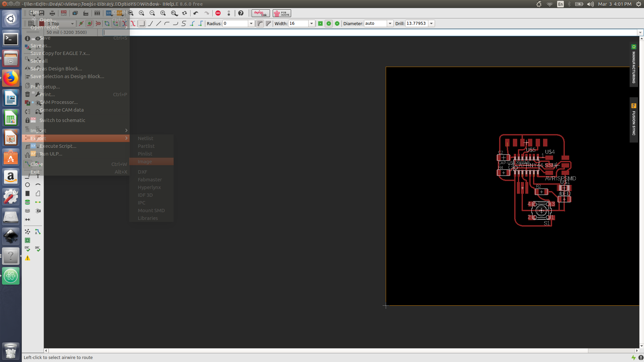This screenshot has width=644, height=362.
Task: Click the command line input field
Action: coord(370,33)
